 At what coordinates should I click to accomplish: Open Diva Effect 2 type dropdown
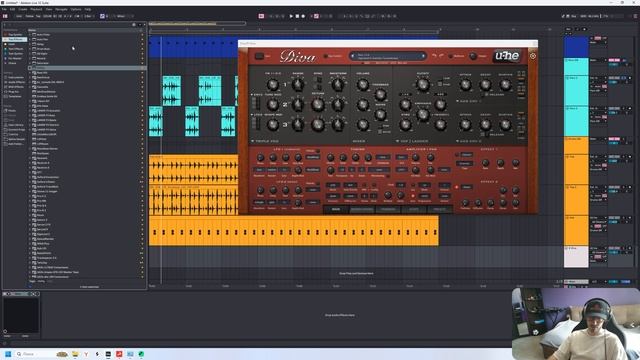(467, 187)
